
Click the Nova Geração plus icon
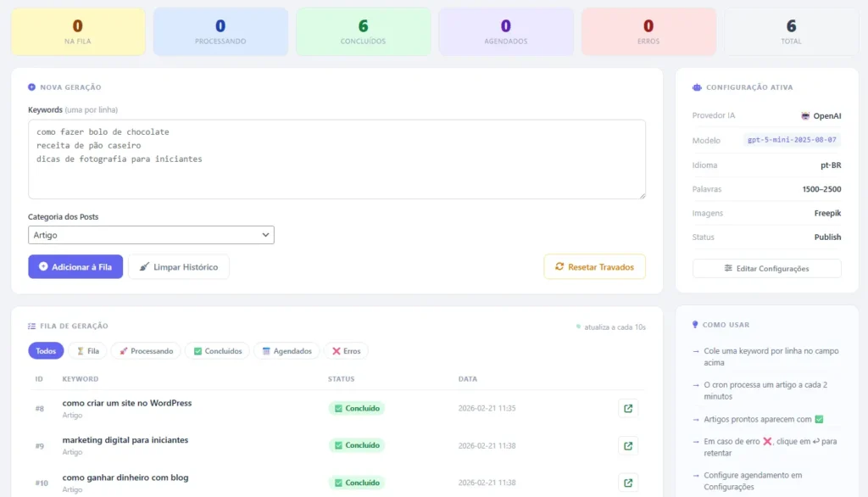(31, 87)
